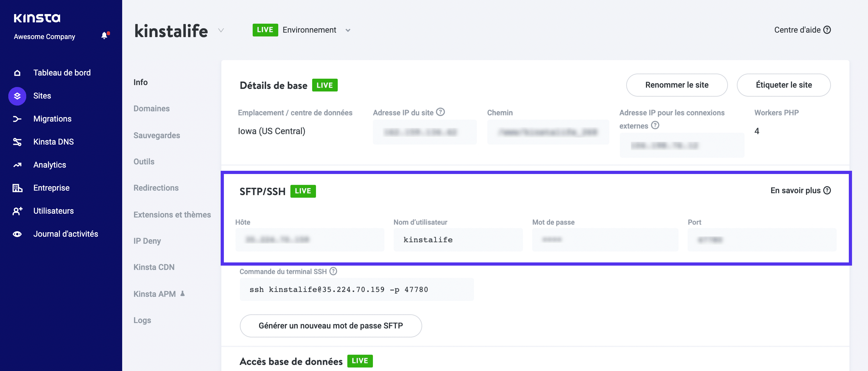Select the Sites icon in sidebar

(17, 96)
